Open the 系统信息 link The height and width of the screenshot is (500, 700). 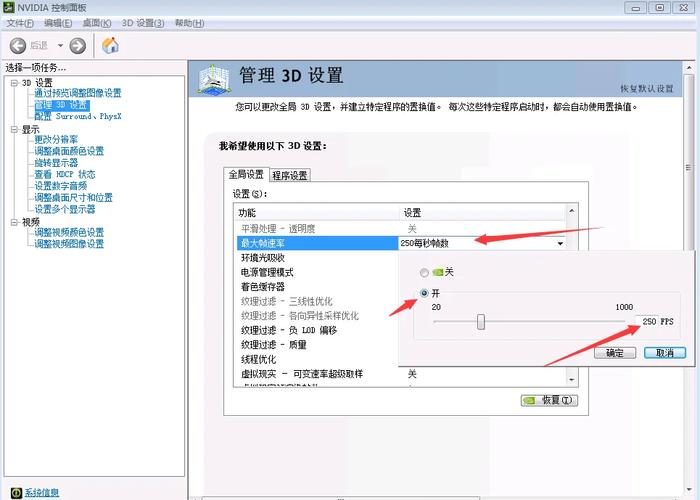coord(42,492)
